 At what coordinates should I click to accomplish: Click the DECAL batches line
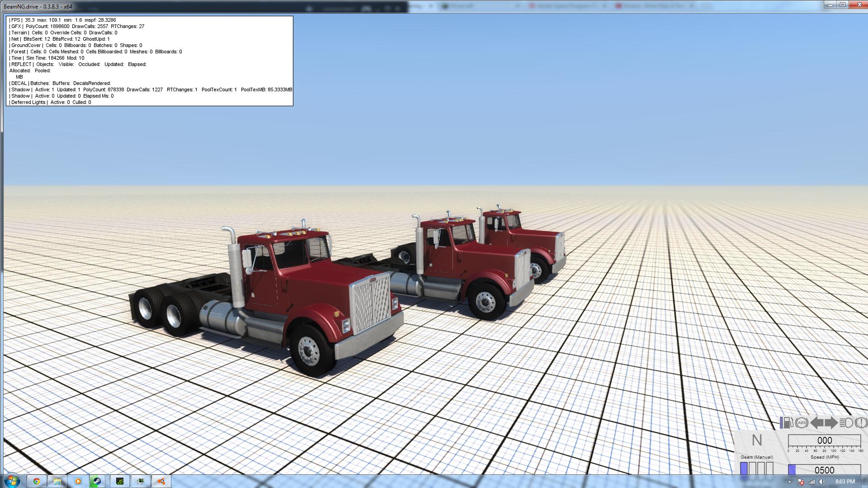click(60, 83)
